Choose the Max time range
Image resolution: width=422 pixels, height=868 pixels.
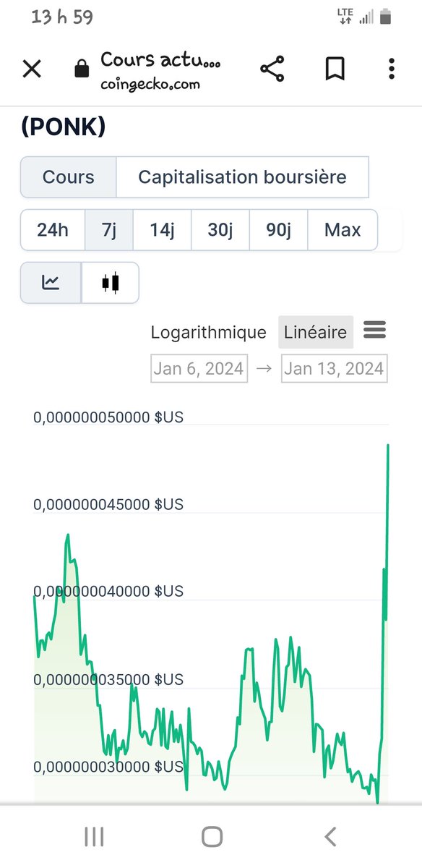[x=343, y=230]
